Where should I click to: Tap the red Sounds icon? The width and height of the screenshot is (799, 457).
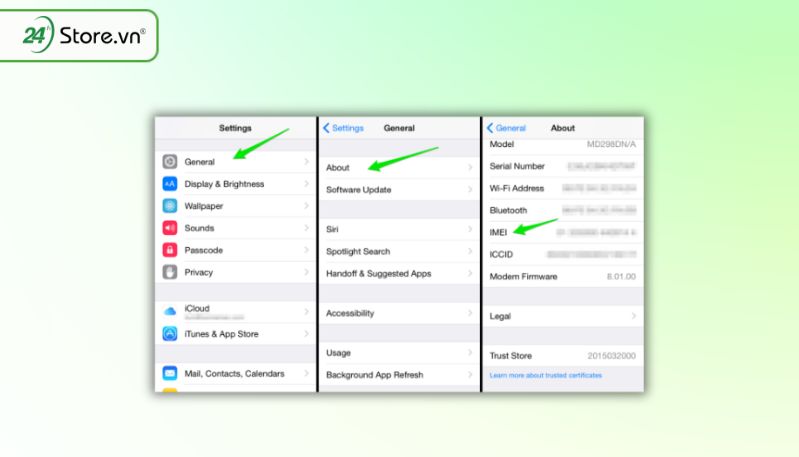170,228
